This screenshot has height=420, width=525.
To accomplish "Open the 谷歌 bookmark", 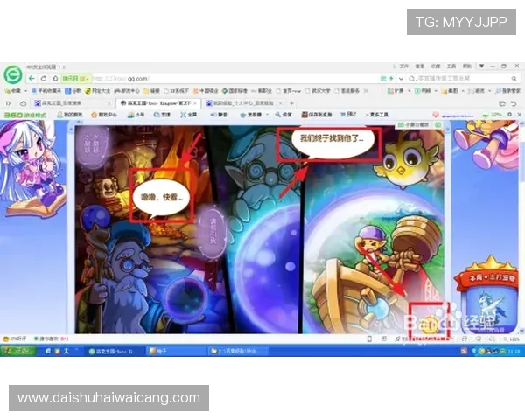I will pyautogui.click(x=73, y=91).
